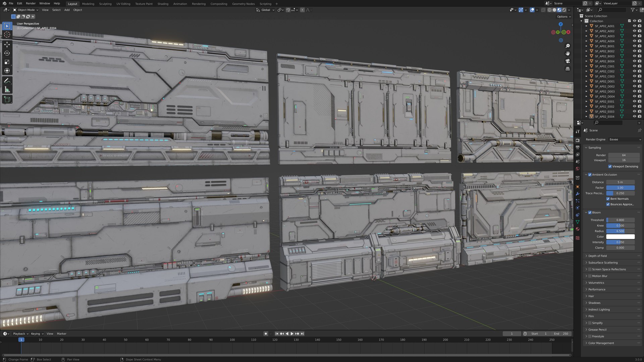
Task: Open the Render Engine Eevee dropdown
Action: [625, 139]
